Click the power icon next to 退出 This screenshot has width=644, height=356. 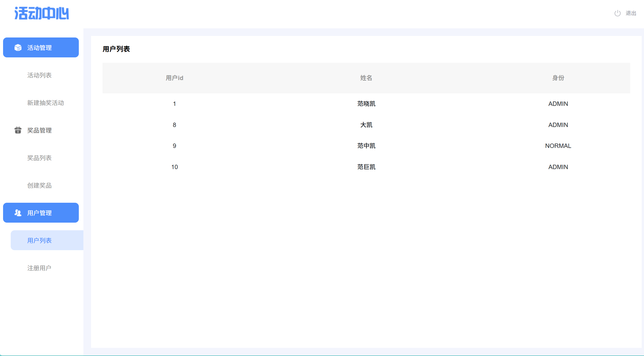click(x=617, y=13)
